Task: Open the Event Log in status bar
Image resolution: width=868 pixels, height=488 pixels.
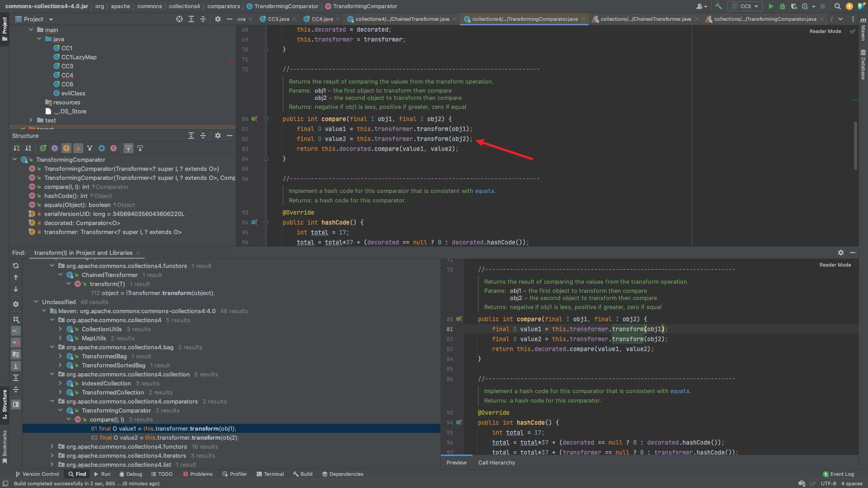Action: pos(838,474)
